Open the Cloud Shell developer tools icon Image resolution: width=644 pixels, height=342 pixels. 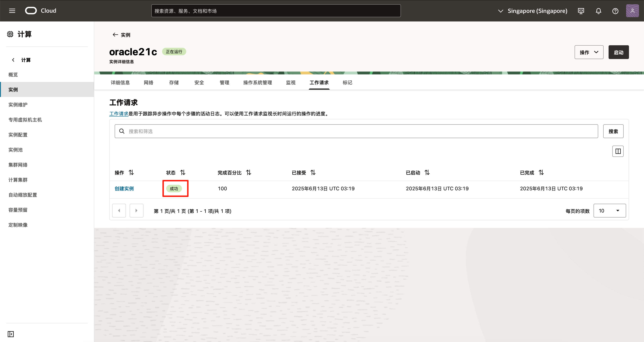tap(581, 11)
